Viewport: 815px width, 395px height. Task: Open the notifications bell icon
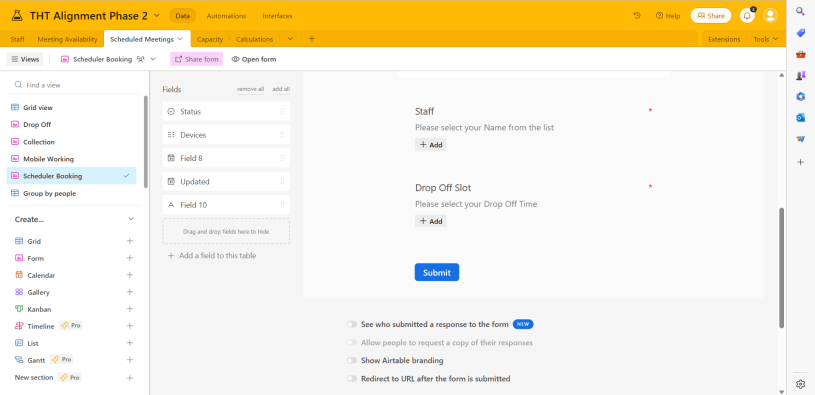[x=747, y=16]
